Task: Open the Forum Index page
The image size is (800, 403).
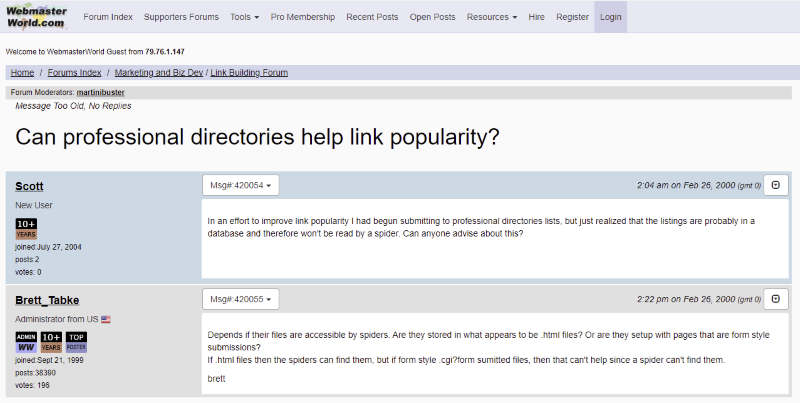Action: tap(108, 17)
